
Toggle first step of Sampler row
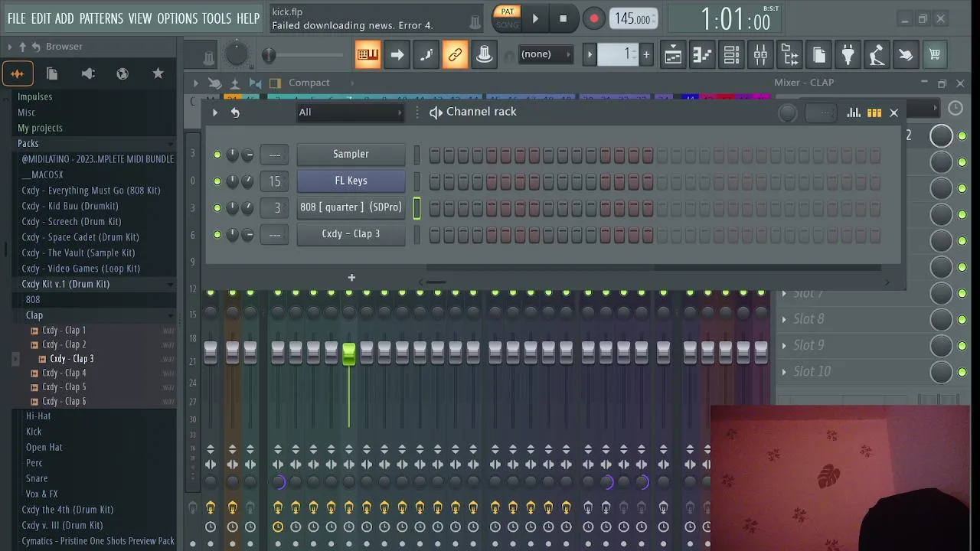click(x=435, y=155)
